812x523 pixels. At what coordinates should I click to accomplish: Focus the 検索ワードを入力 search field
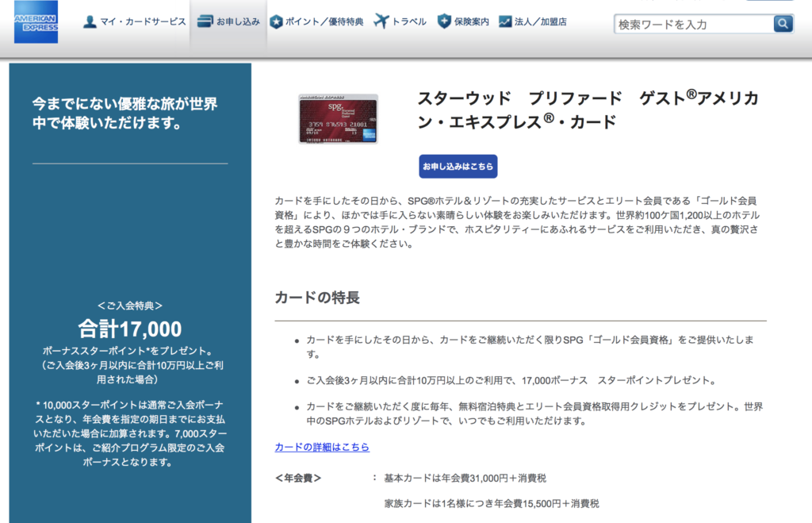(694, 24)
